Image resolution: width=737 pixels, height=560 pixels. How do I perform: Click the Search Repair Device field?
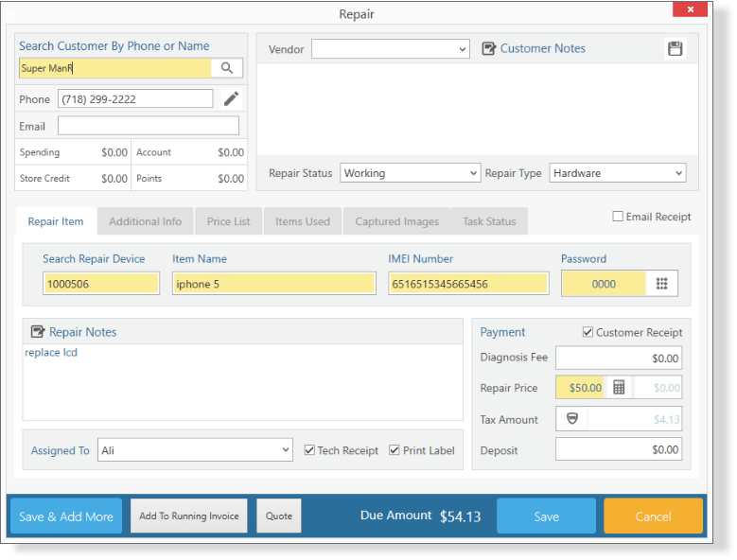(101, 284)
